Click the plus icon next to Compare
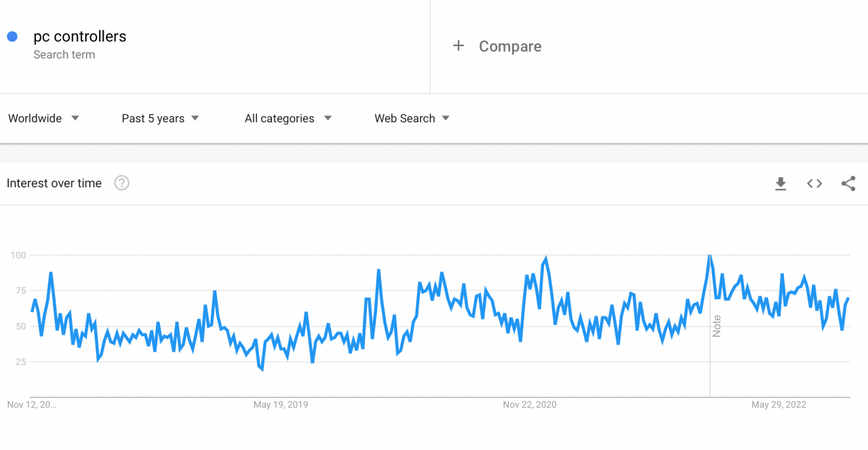 (x=458, y=45)
